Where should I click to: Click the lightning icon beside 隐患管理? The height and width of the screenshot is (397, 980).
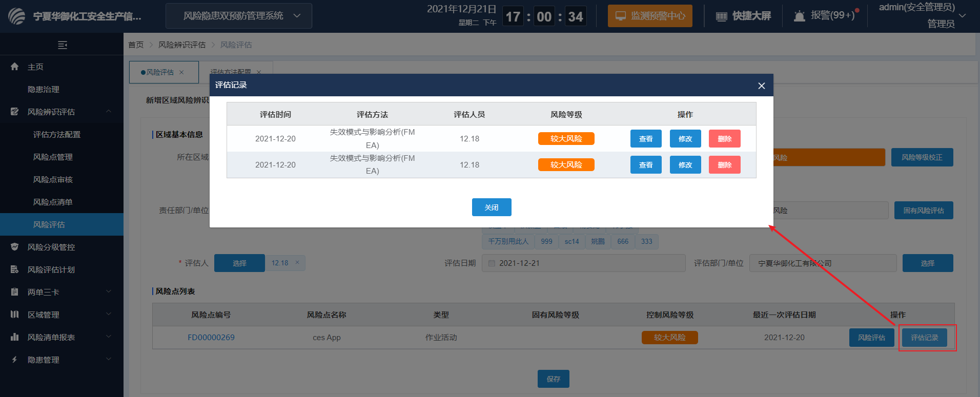tap(14, 360)
